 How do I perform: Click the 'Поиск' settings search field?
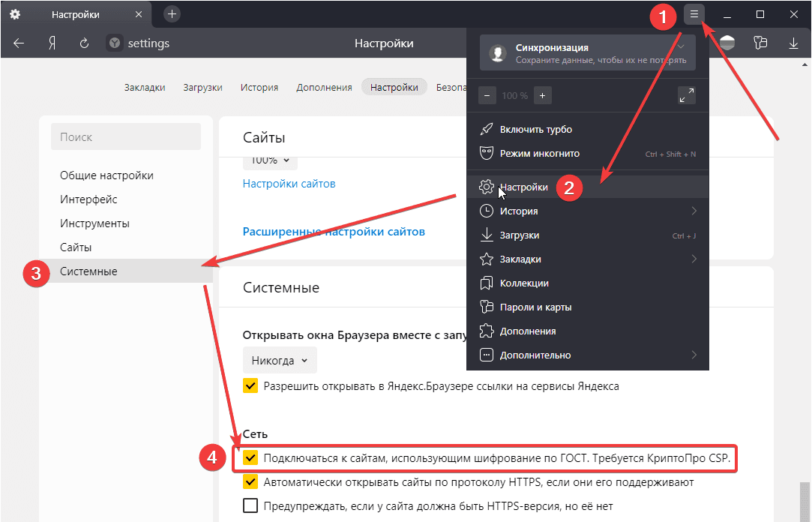(126, 137)
